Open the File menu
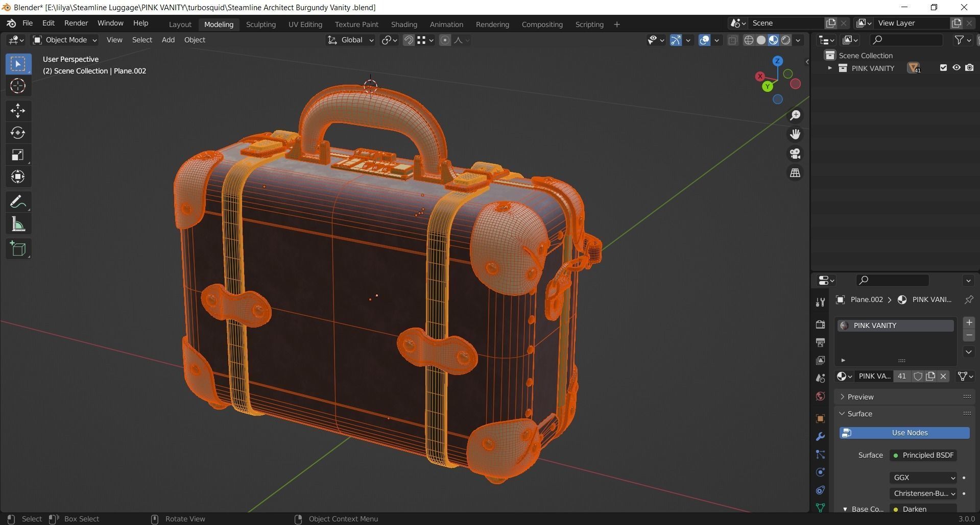 tap(28, 23)
